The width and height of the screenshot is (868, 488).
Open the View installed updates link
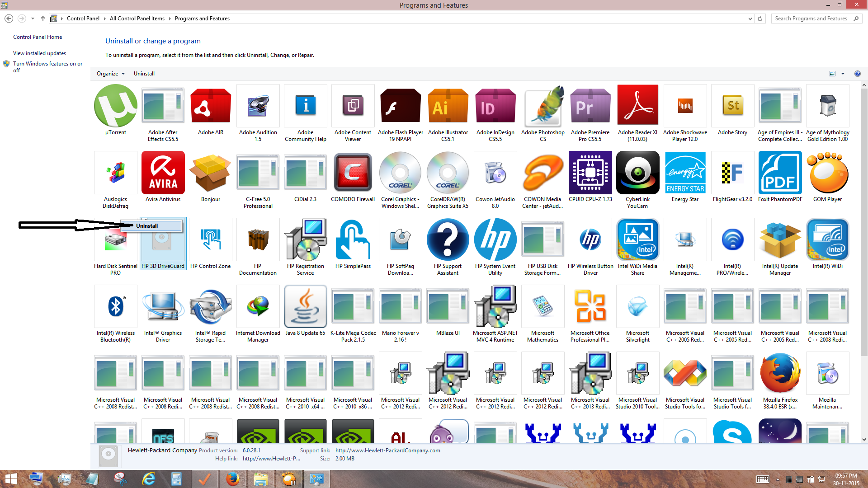[x=39, y=53]
